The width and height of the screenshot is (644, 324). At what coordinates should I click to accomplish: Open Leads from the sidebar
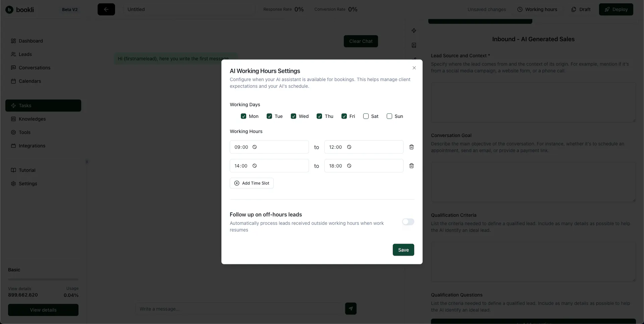point(43,54)
